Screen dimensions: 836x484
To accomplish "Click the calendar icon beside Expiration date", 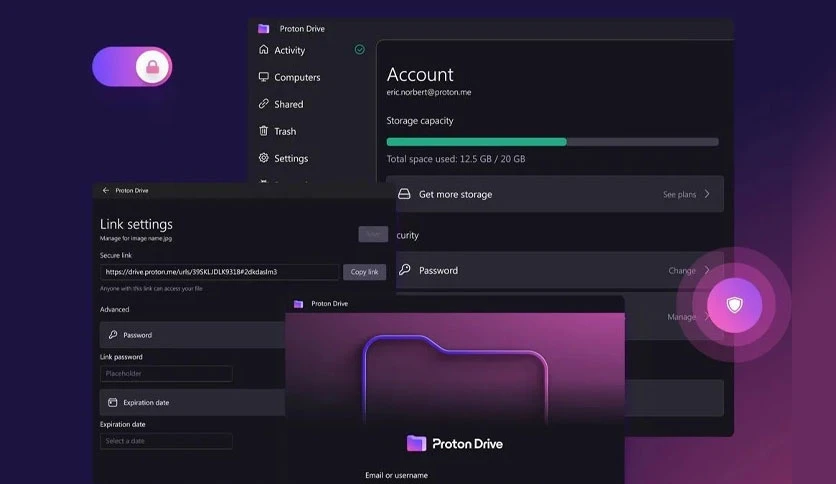I will (112, 402).
